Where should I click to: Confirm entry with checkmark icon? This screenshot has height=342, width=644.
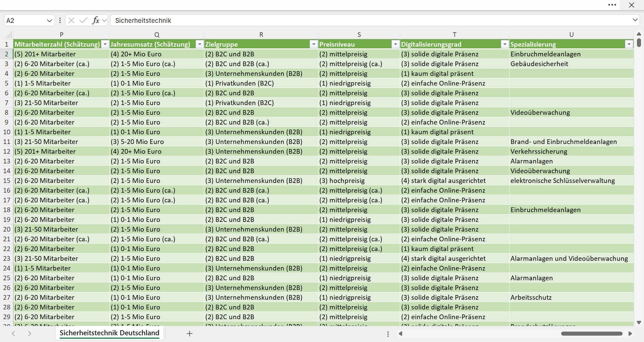point(83,20)
